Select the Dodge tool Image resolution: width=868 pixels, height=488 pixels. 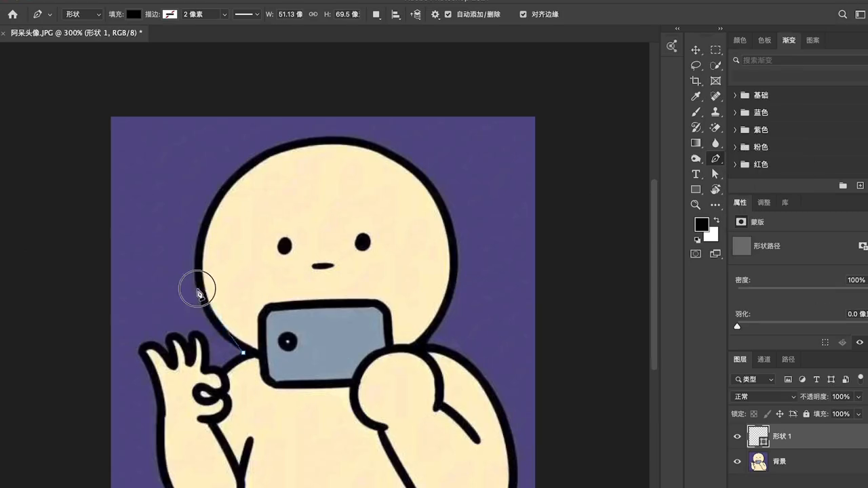pos(696,159)
